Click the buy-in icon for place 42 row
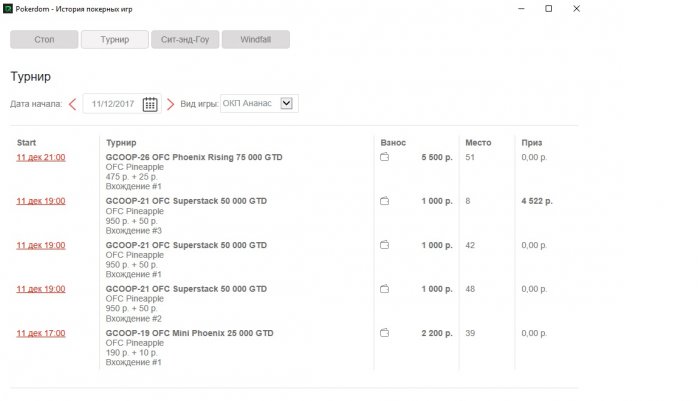 tap(384, 245)
